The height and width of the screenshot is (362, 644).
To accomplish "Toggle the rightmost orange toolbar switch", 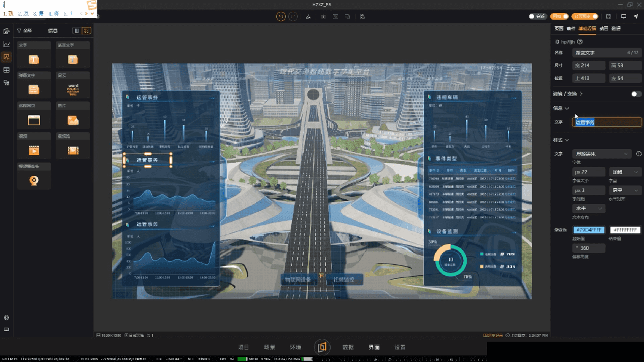I will pos(585,17).
